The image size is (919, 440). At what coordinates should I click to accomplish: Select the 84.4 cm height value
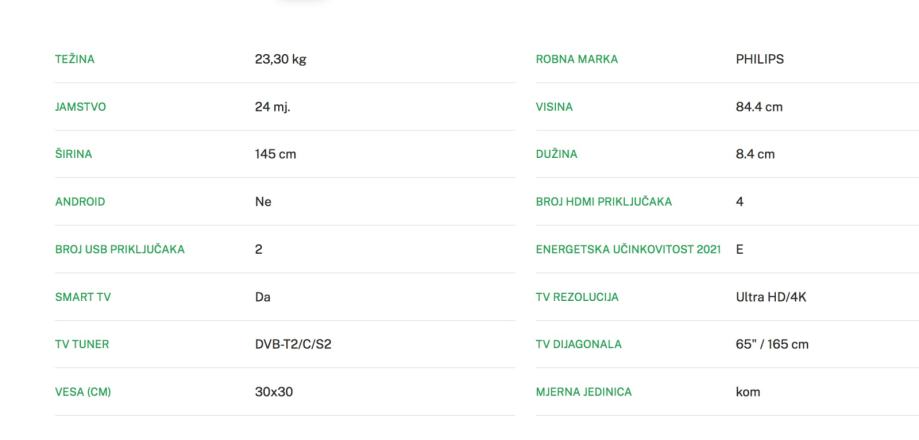[x=759, y=107]
